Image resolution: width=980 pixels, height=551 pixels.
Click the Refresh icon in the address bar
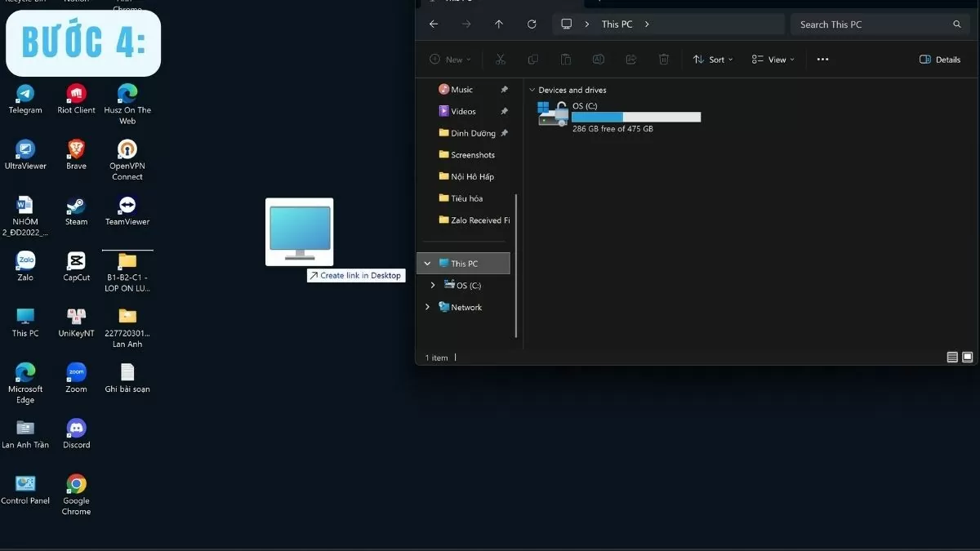532,24
